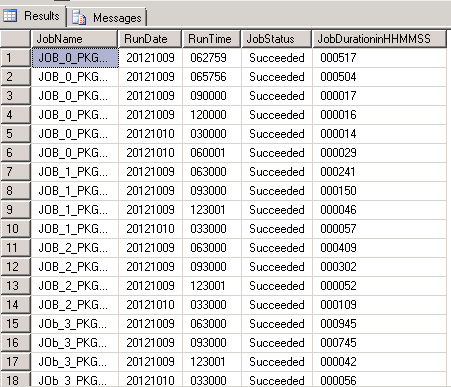This screenshot has height=387, width=451.
Task: Click duration value 000745
Action: click(x=338, y=343)
